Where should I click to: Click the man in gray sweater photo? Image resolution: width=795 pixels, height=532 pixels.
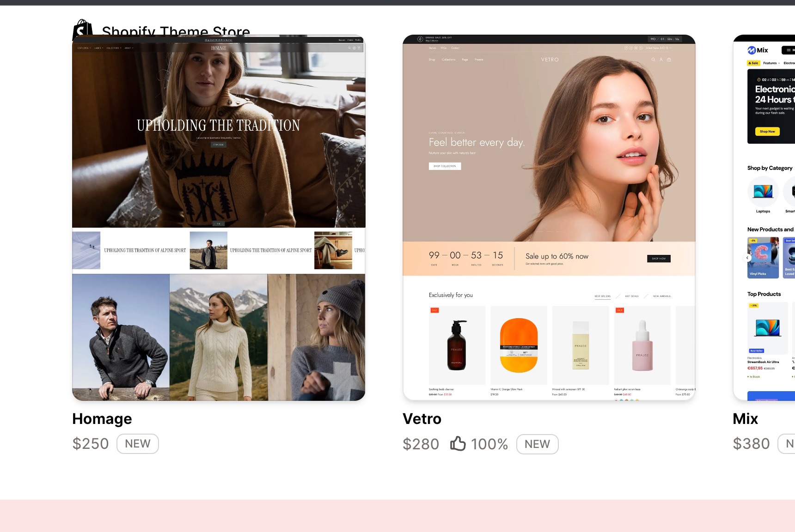[121, 337]
